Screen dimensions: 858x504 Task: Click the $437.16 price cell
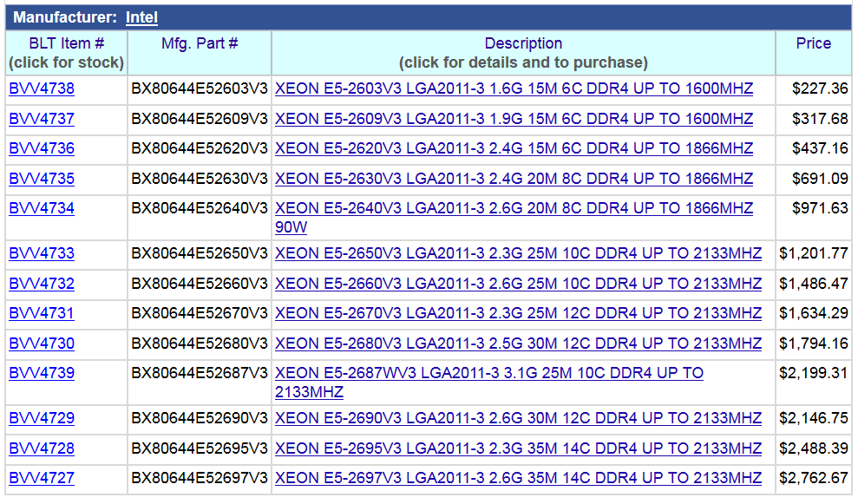tap(814, 149)
